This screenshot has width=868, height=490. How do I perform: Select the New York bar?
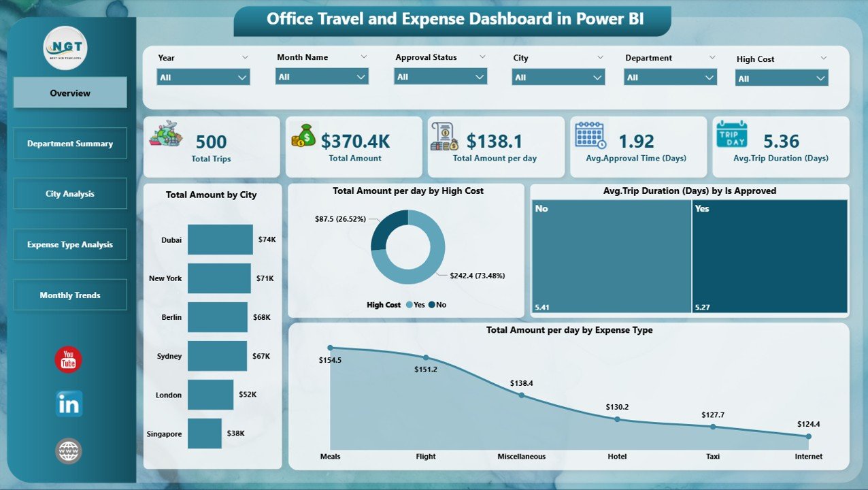coord(219,278)
